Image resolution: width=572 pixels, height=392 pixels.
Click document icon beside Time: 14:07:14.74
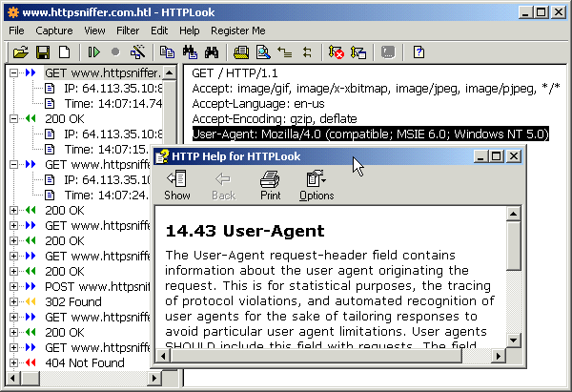point(50,104)
